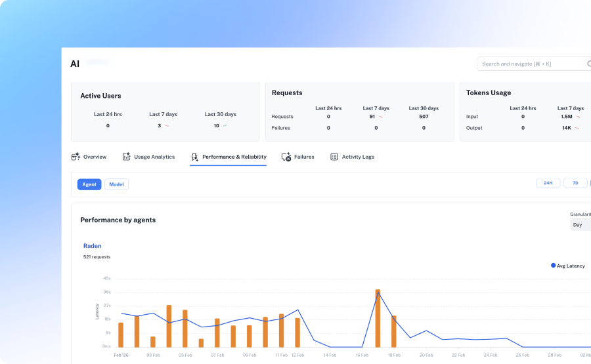The height and width of the screenshot is (364, 591).
Task: Click the Failures row label in Requests card
Action: pyautogui.click(x=281, y=128)
